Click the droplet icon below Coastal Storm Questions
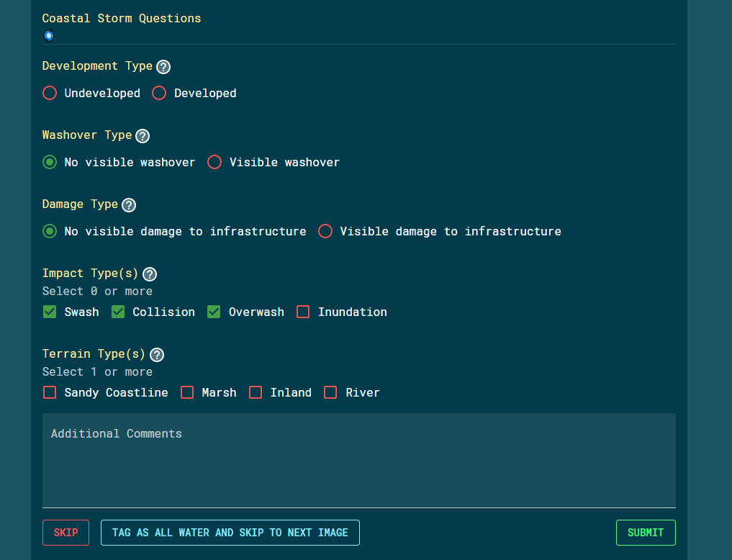Screen dimensions: 732x560 [x=48, y=35]
